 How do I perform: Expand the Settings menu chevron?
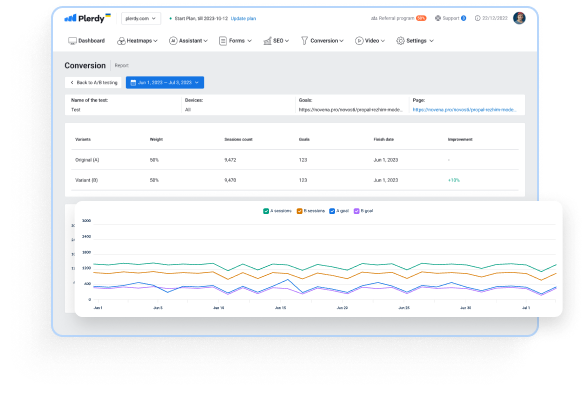point(432,41)
